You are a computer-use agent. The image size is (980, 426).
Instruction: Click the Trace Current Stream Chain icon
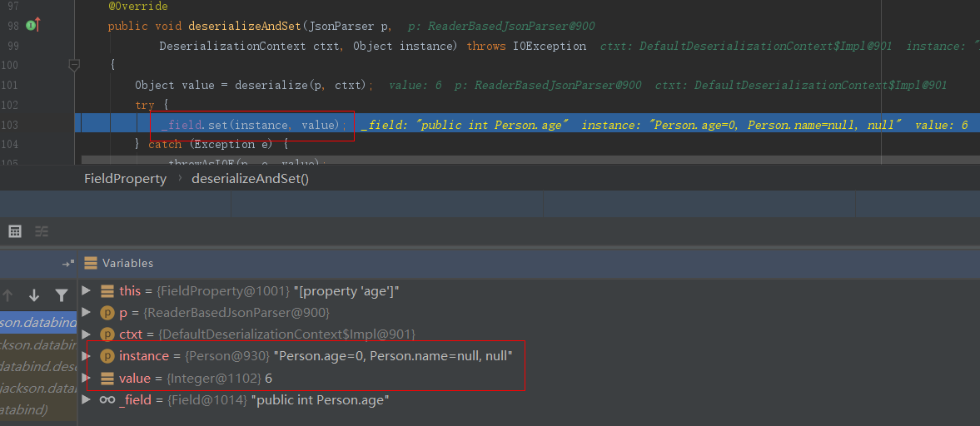[x=42, y=231]
